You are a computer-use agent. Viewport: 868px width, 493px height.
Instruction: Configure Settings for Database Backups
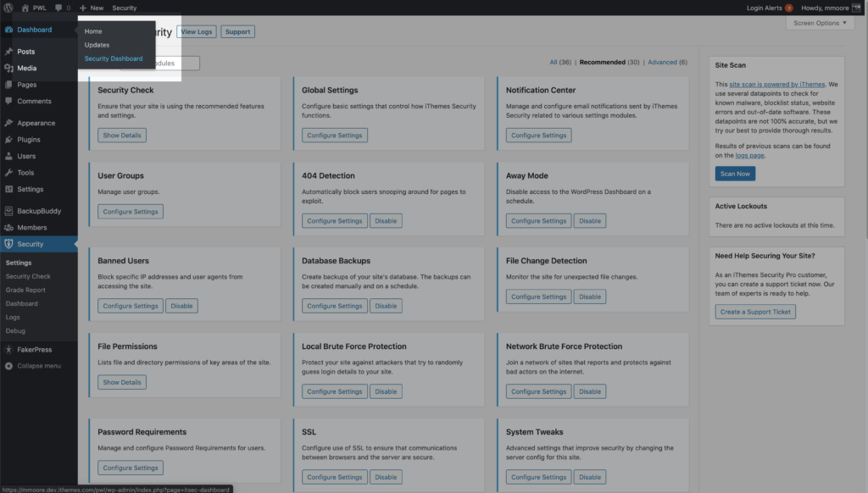pyautogui.click(x=334, y=306)
